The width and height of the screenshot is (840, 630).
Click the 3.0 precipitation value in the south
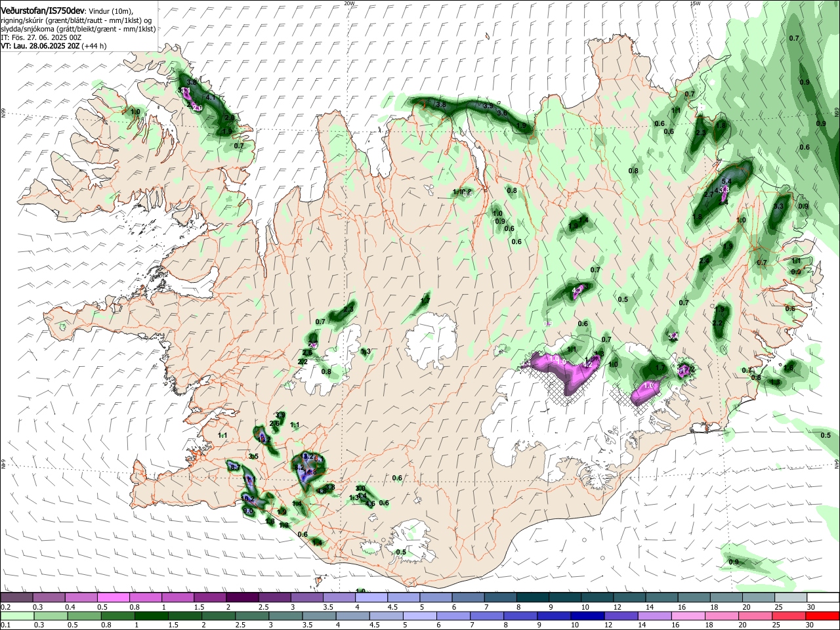click(x=360, y=489)
